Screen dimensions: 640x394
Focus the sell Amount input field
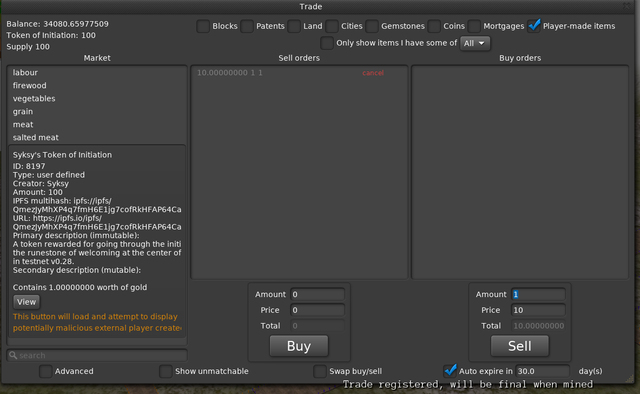coord(538,294)
